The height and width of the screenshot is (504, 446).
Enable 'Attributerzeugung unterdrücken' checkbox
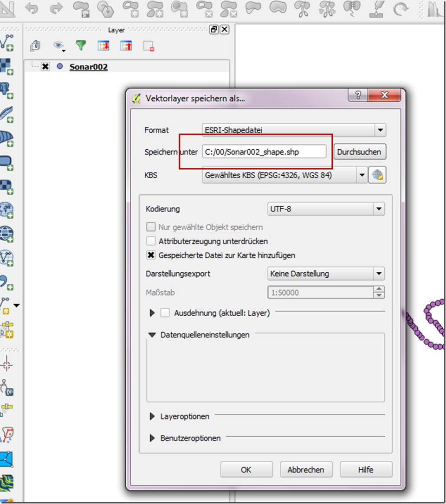(x=151, y=241)
